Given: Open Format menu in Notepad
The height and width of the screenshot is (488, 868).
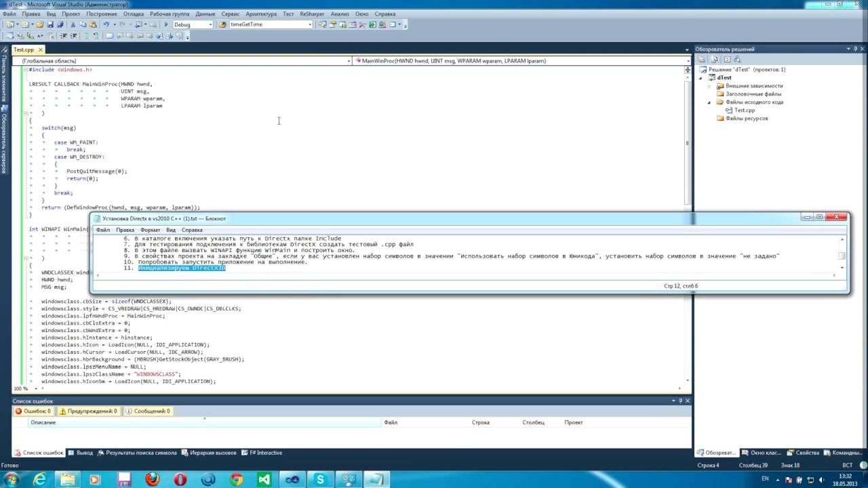Looking at the screenshot, I should click(150, 230).
